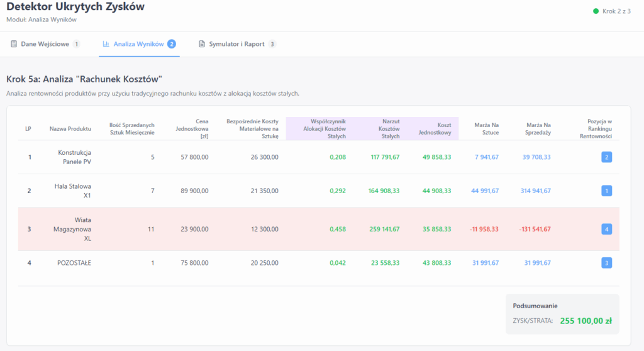Click ranking badge 4 for Wiata Magazynowa XL

[x=606, y=230]
